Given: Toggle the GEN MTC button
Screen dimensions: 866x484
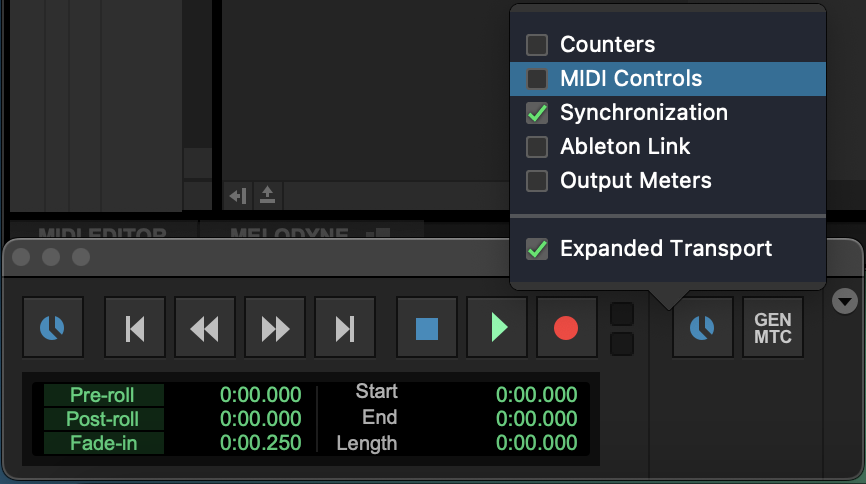Looking at the screenshot, I should coord(773,328).
